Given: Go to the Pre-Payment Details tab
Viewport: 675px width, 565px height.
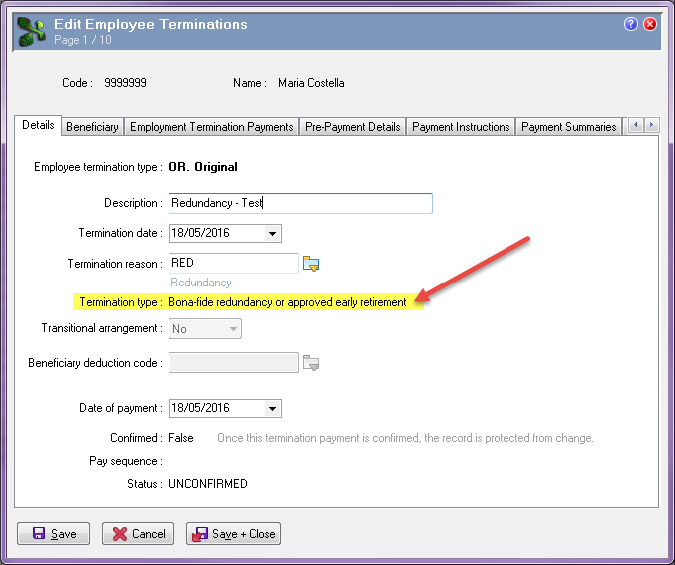Looking at the screenshot, I should click(x=353, y=127).
